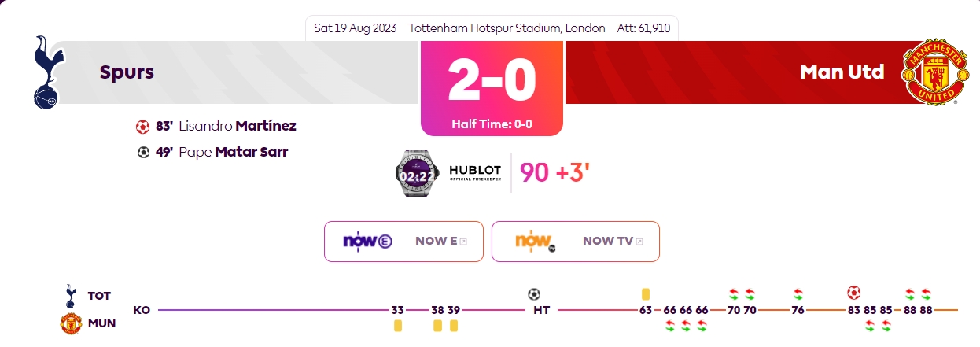Click the own-goal ball icon beside Lisandro Martínez
Image resolution: width=980 pixels, height=347 pixels.
click(x=142, y=126)
